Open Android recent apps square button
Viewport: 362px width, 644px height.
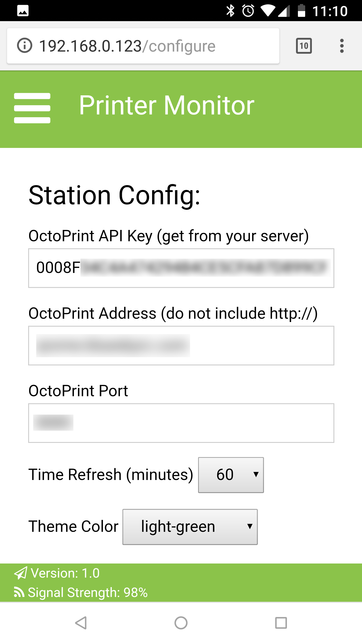(281, 623)
